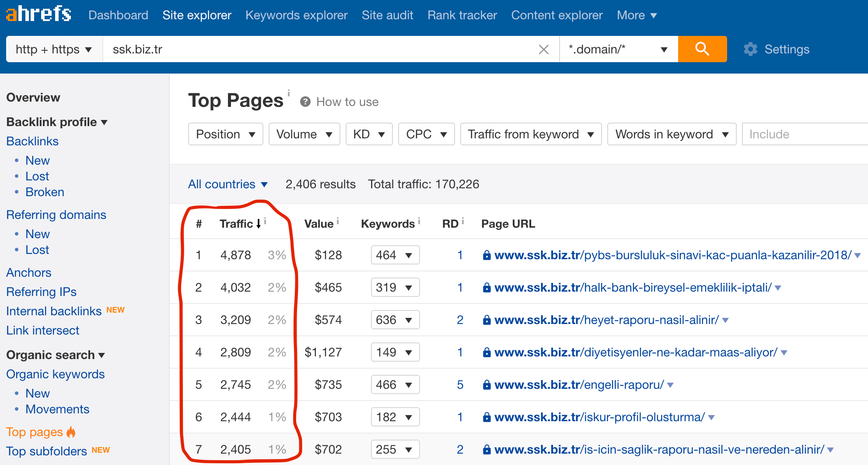Open Words in keyword filter dropdown
The image size is (868, 465).
[672, 134]
